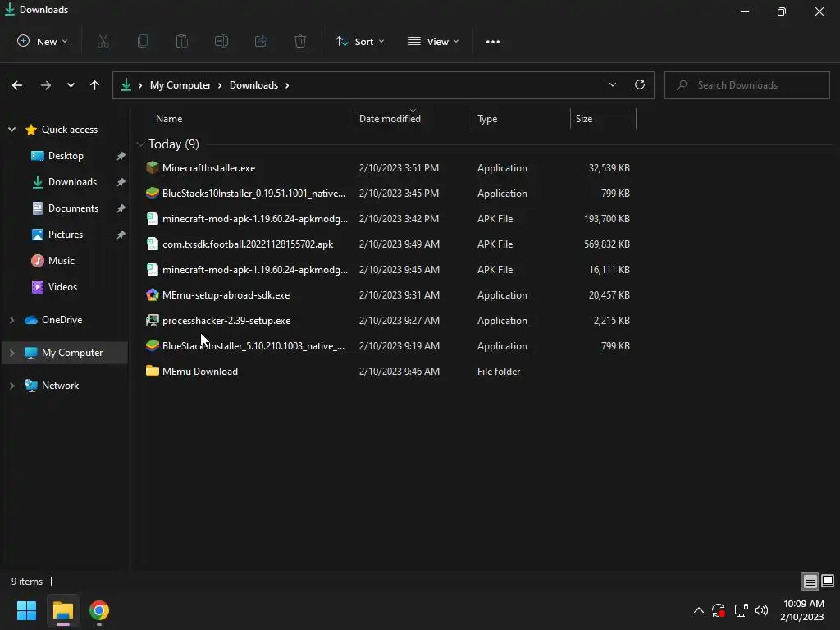Collapse the Today (9) group
Screen dimensions: 840x630
[140, 144]
